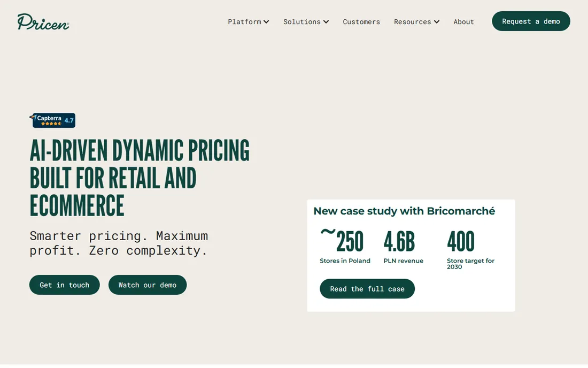Click the Stores in Poland label
The height and width of the screenshot is (368, 588).
point(345,260)
